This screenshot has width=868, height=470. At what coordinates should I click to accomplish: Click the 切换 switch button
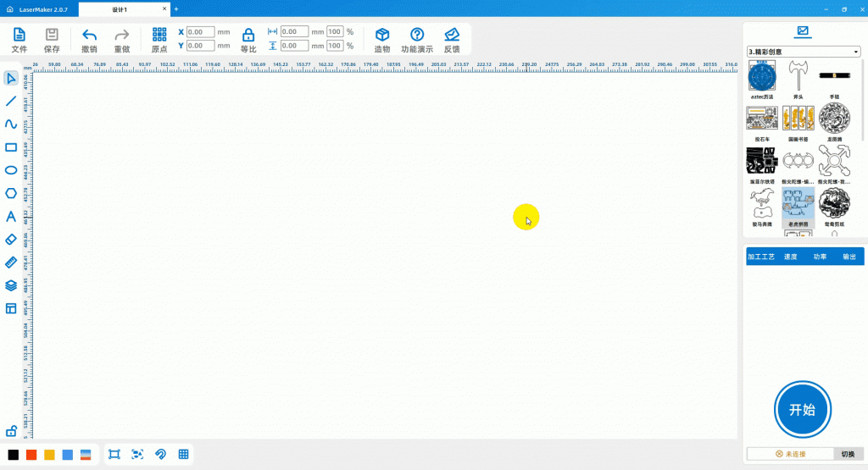tap(848, 455)
